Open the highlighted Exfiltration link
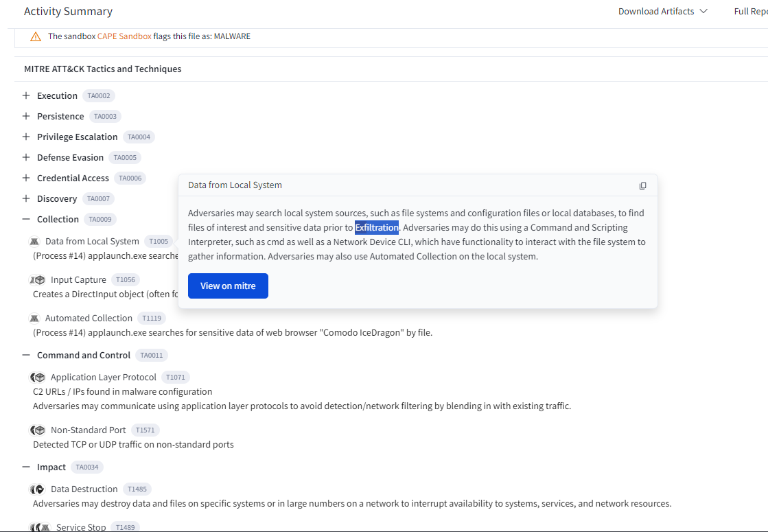 click(376, 227)
